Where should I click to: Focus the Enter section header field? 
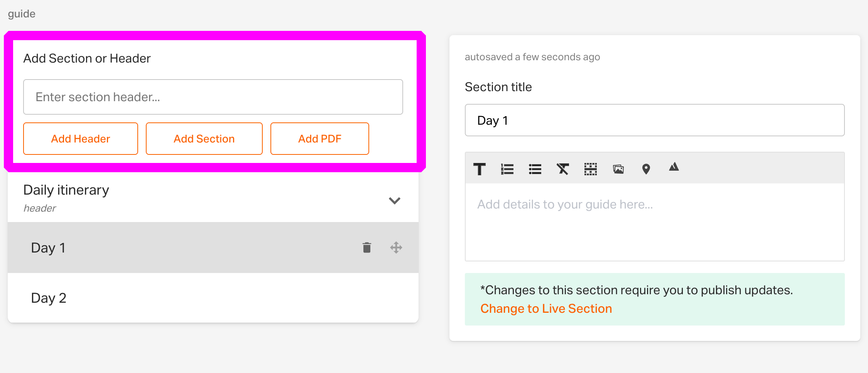tap(213, 97)
